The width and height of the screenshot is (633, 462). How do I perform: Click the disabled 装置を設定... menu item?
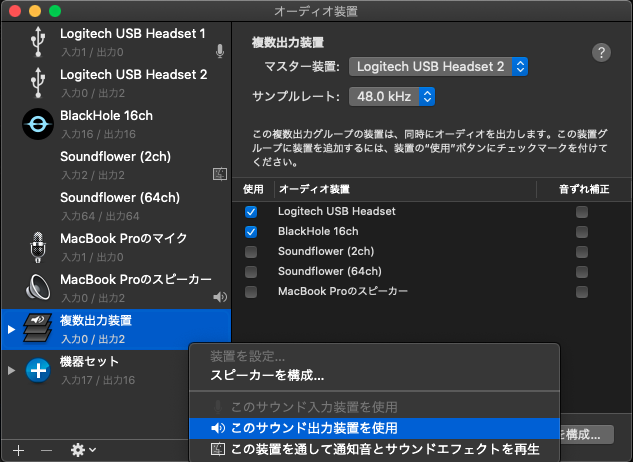pyautogui.click(x=374, y=357)
